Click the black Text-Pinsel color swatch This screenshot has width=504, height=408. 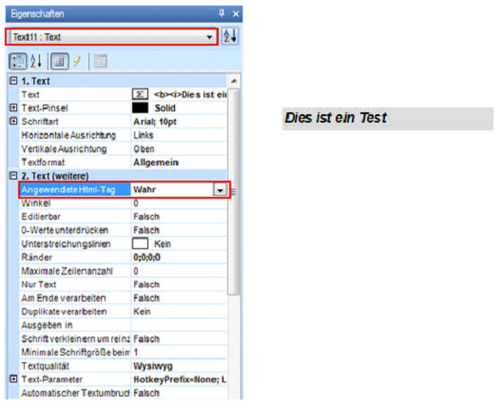pos(140,108)
